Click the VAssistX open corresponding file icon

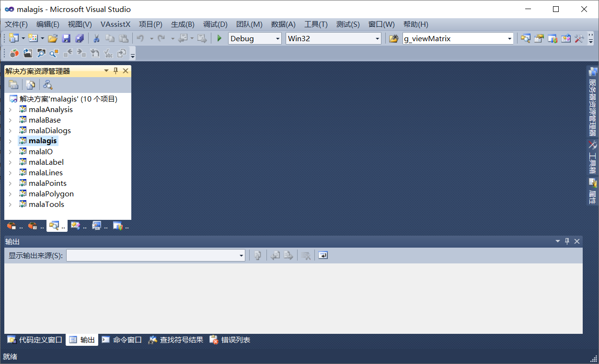click(28, 53)
